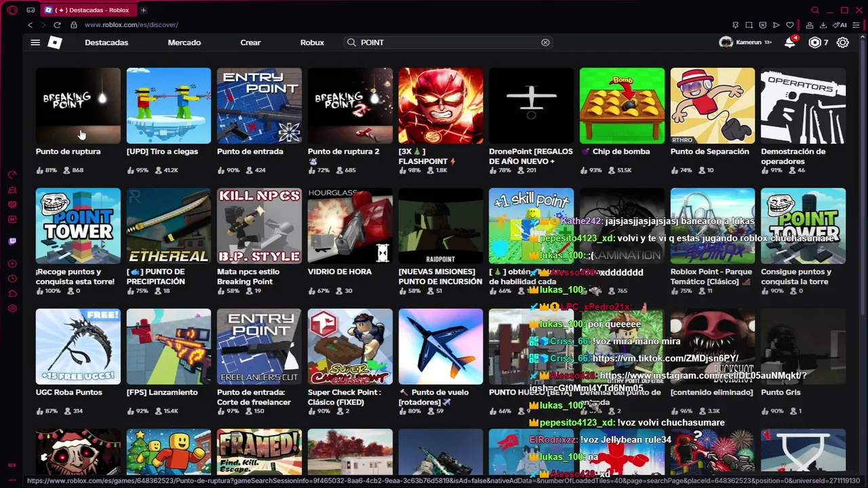The image size is (868, 488).
Task: Open the Opera GX main menu logo
Action: click(12, 10)
